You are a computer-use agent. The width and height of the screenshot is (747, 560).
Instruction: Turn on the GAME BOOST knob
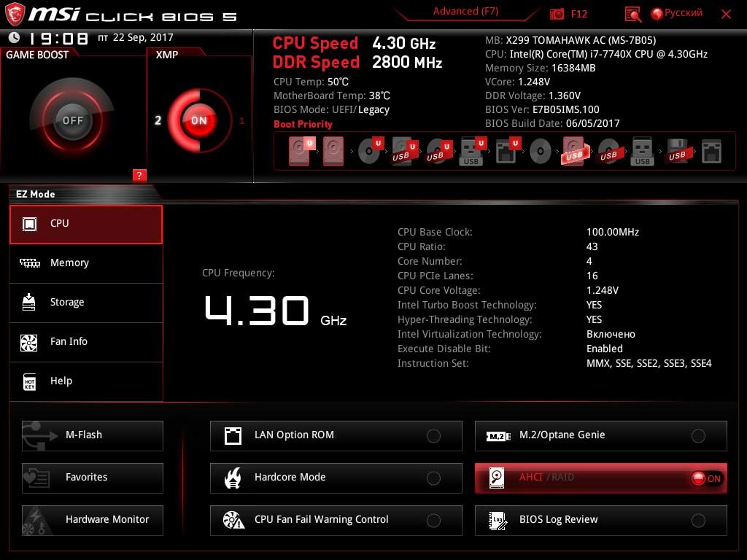72,120
